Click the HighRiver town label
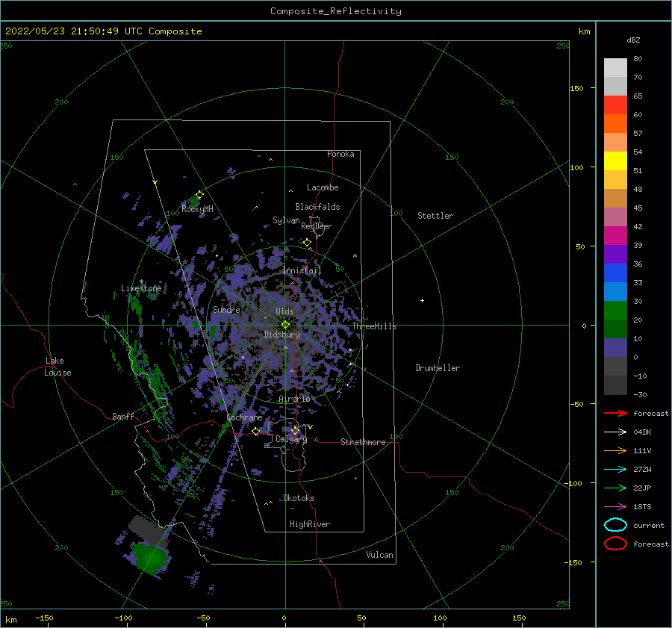Image resolution: width=672 pixels, height=628 pixels. click(310, 524)
